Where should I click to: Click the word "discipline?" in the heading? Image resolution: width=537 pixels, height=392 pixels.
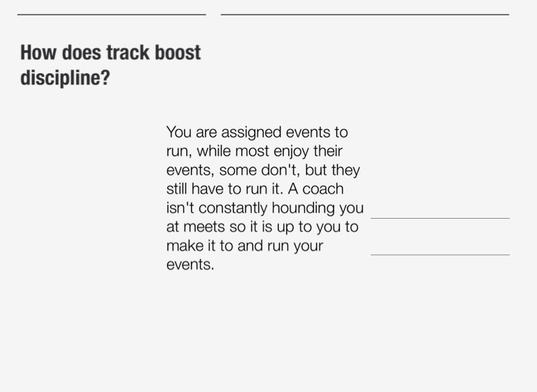coord(65,78)
